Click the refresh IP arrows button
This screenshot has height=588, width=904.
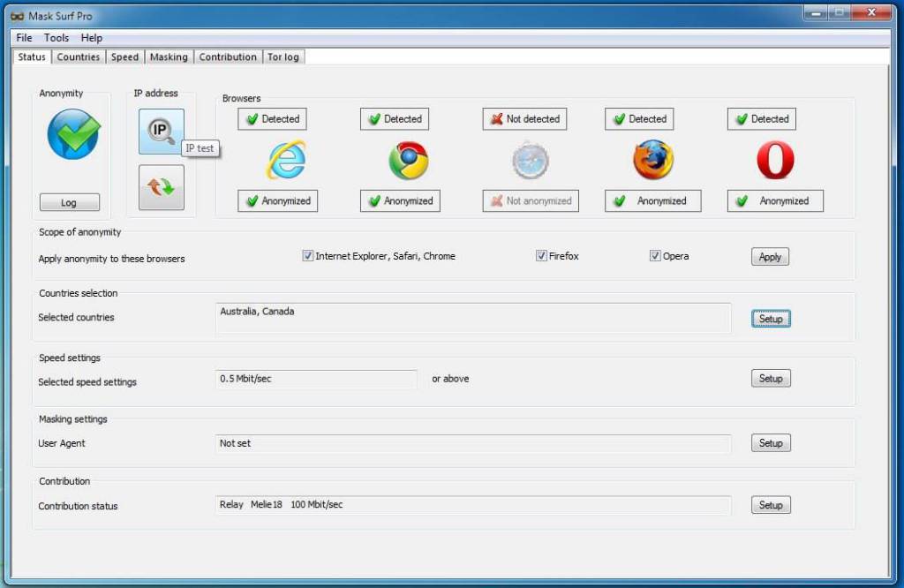coord(162,187)
